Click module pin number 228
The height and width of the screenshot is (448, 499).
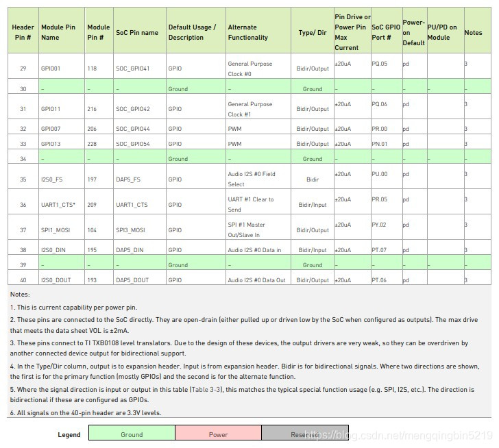[92, 144]
